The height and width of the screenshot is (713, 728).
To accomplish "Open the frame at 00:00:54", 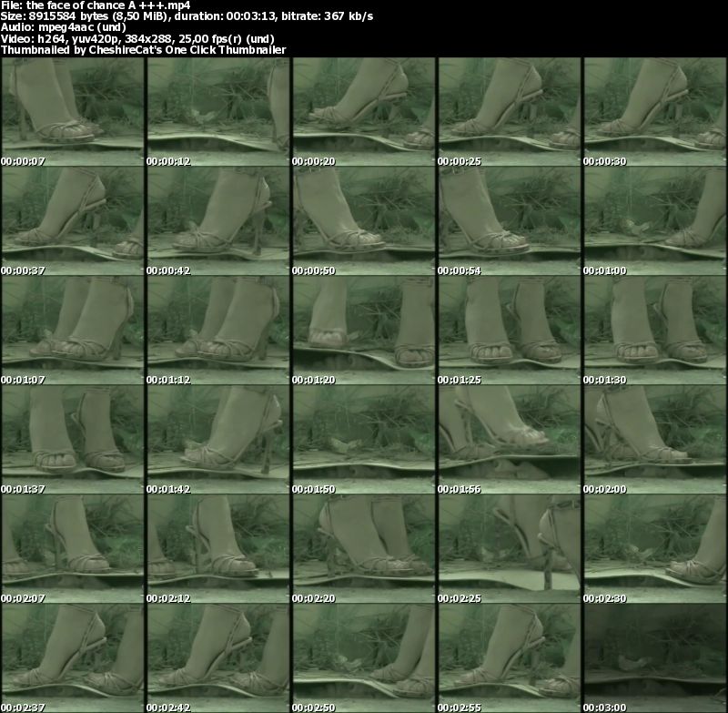I will pos(510,221).
